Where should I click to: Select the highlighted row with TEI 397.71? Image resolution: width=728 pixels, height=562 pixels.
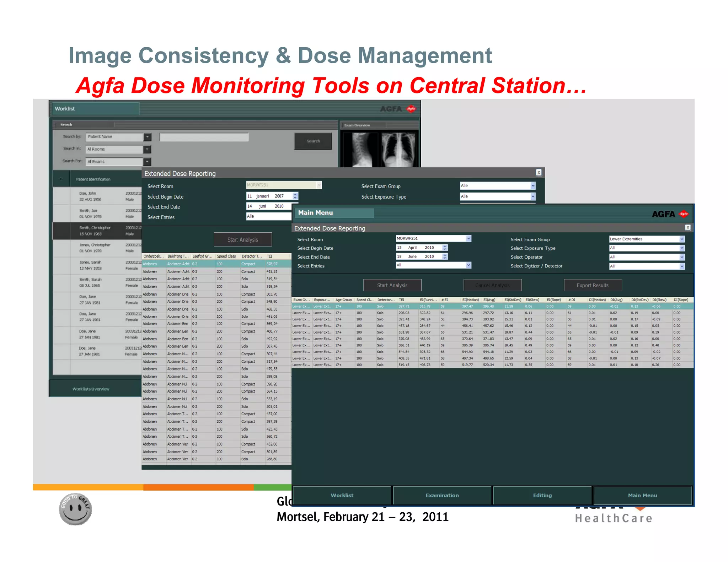[492, 306]
